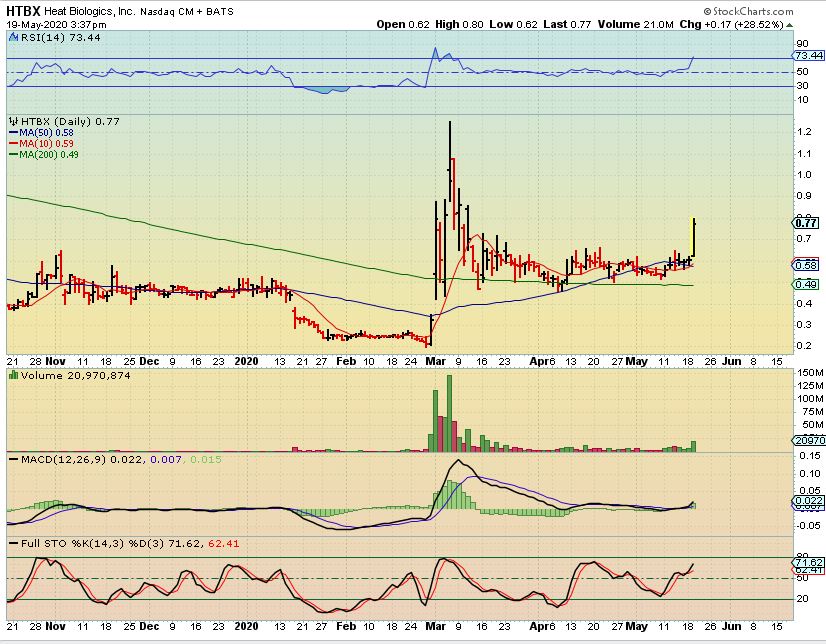Click the candlestick icon beside HTBX (Daily)

[x=13, y=121]
